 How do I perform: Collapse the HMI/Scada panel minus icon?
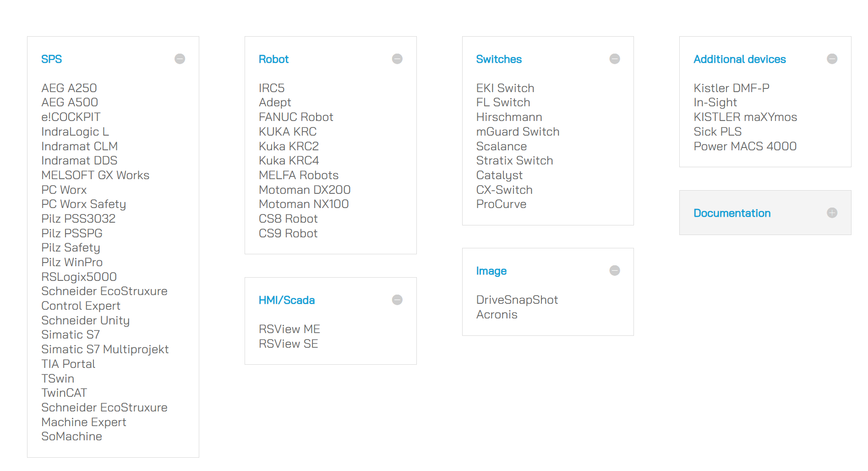[x=397, y=300]
